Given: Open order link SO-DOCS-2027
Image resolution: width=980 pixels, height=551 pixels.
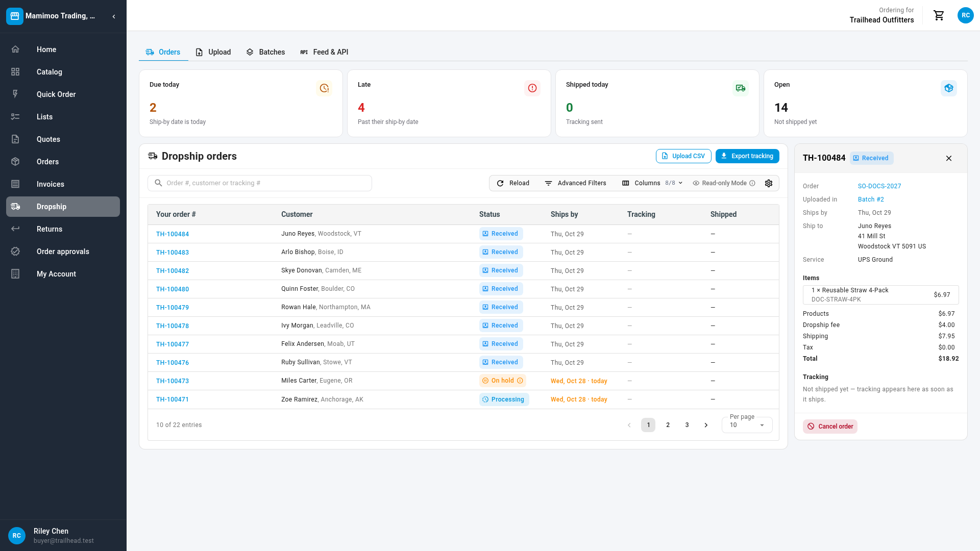Looking at the screenshot, I should [x=879, y=186].
